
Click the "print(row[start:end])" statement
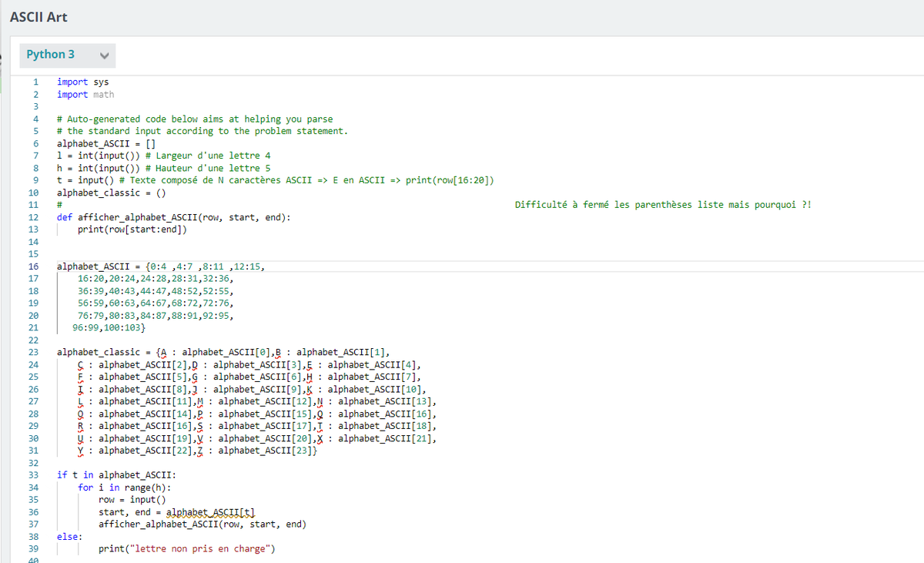[132, 230]
